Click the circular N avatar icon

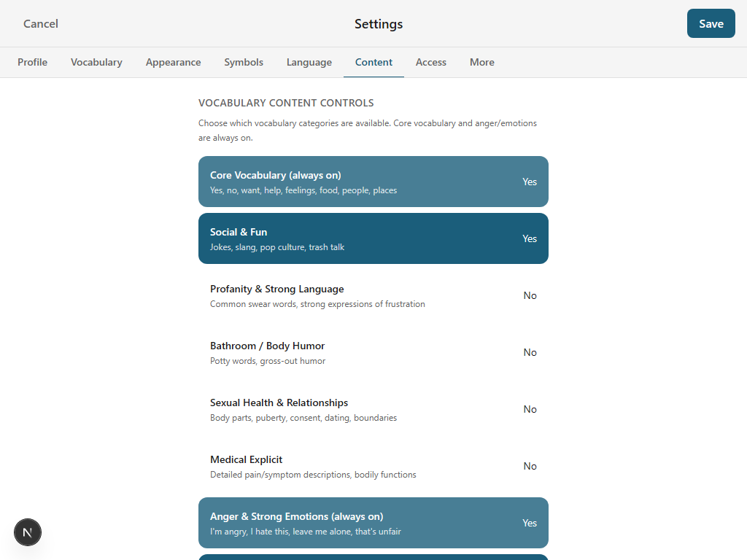(x=28, y=532)
